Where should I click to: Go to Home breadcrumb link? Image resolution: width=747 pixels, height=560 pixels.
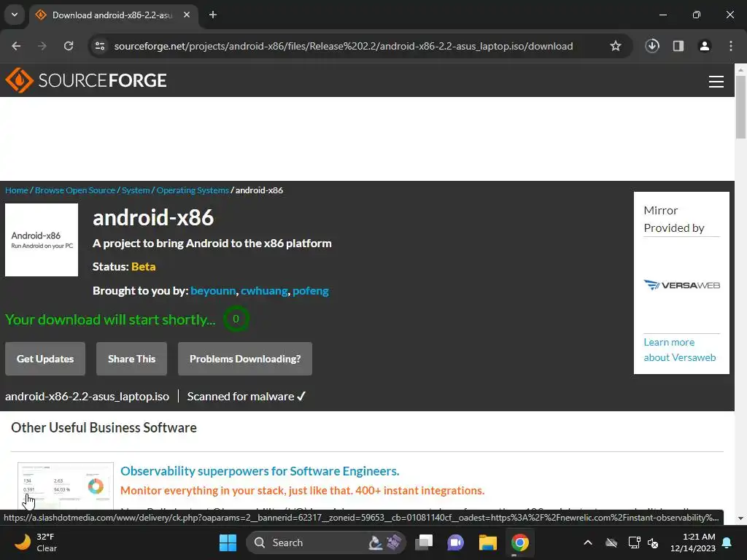coord(17,190)
